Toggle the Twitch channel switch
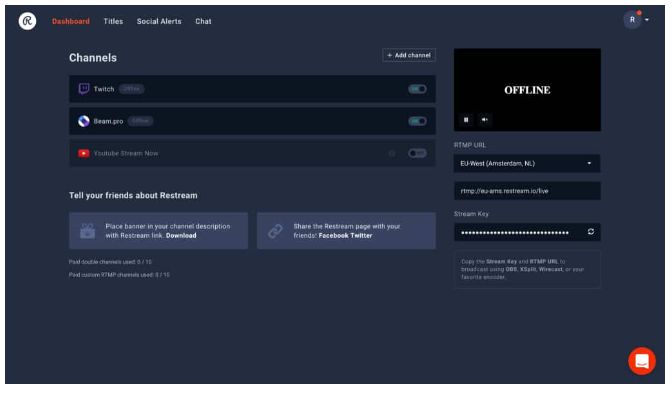This screenshot has height=395, width=672. (x=417, y=89)
